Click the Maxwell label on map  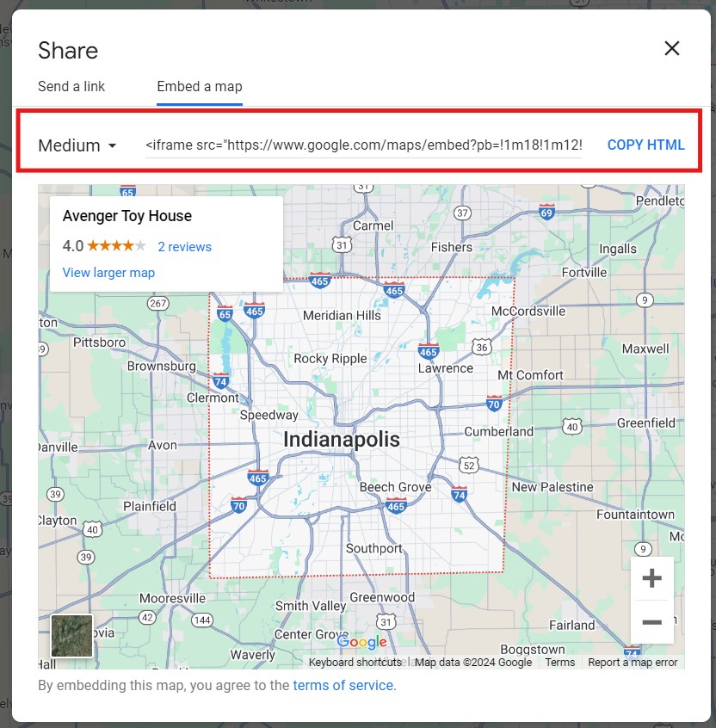pos(645,349)
